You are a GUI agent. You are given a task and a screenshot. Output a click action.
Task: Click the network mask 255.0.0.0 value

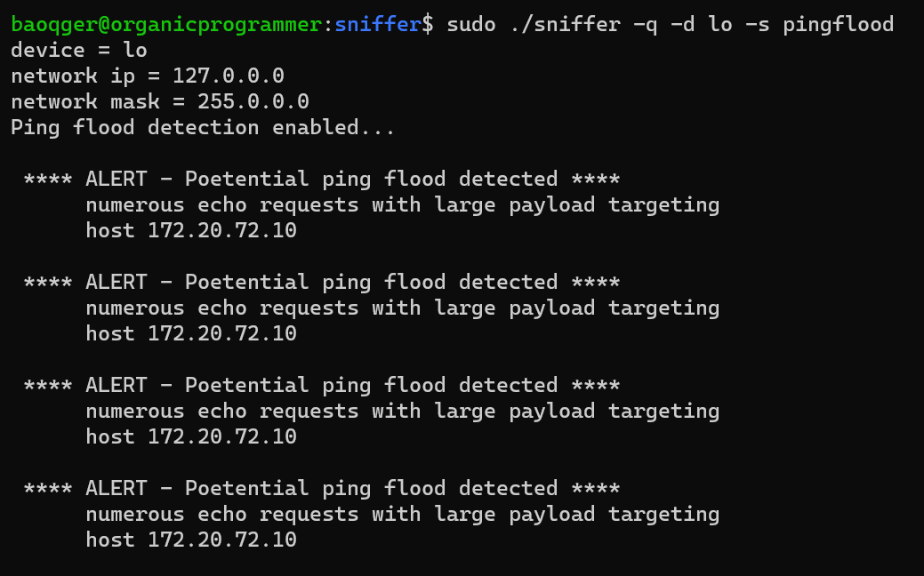[253, 102]
